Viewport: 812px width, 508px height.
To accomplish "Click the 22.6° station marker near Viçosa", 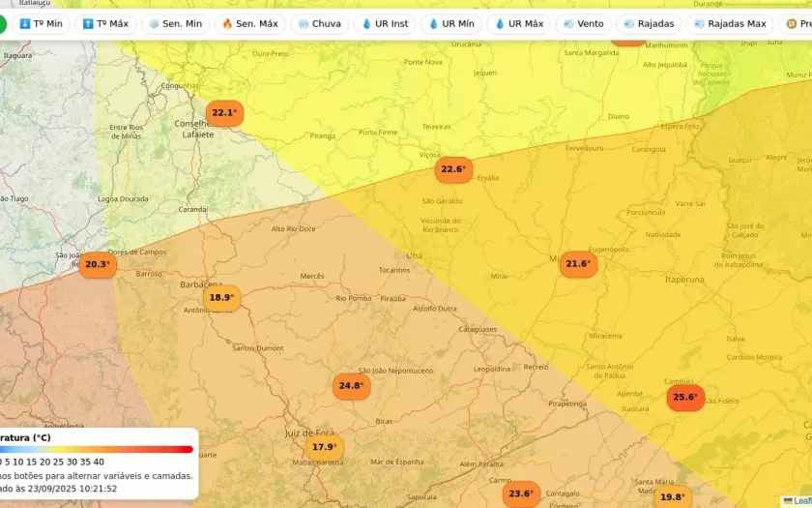I will point(453,169).
